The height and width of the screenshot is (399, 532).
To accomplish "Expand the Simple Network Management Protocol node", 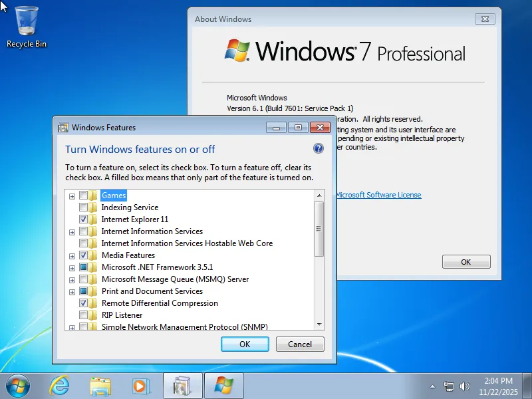I will coord(72,328).
